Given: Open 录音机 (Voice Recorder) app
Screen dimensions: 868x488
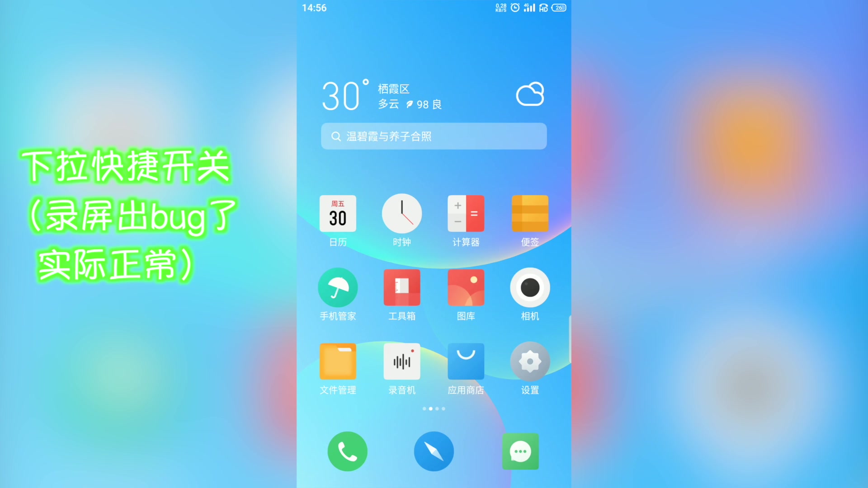Looking at the screenshot, I should (x=402, y=361).
